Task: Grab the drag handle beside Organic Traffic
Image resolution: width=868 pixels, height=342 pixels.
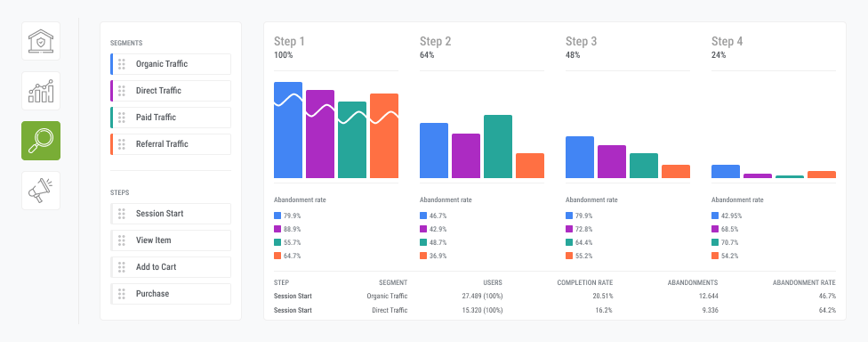Action: (x=121, y=64)
